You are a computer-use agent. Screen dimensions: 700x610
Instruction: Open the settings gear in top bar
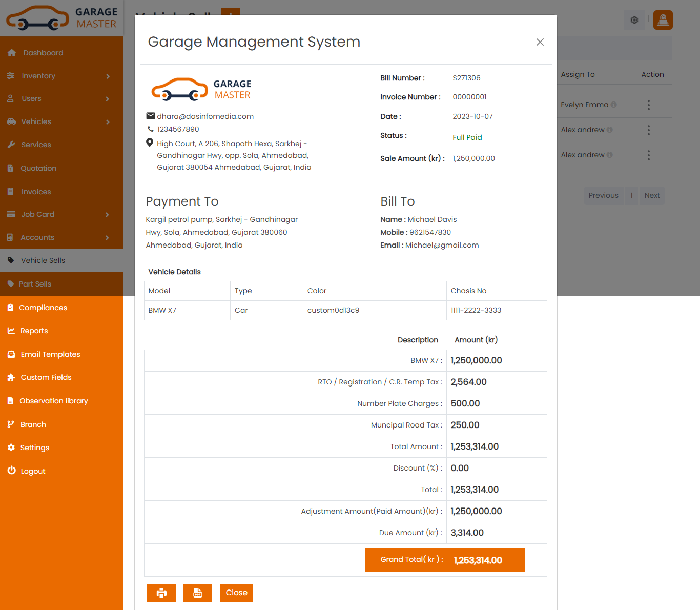pos(634,20)
